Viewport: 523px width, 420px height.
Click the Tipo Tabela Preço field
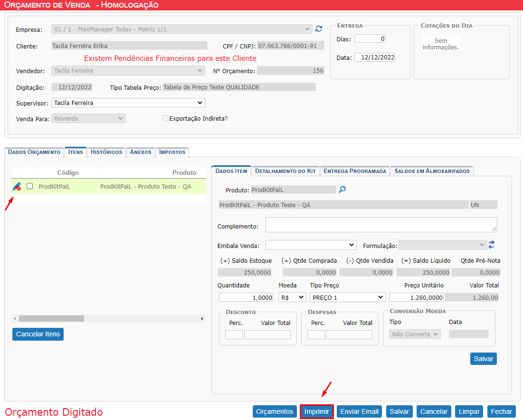239,87
